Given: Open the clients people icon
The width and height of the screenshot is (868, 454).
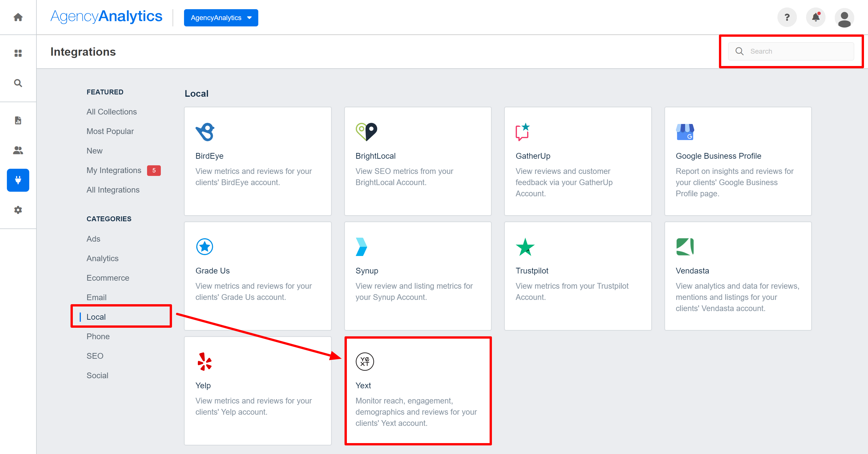Looking at the screenshot, I should click(x=18, y=150).
